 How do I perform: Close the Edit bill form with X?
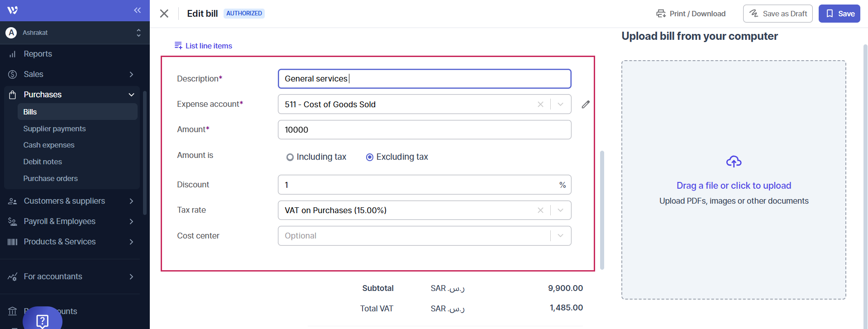coord(164,14)
